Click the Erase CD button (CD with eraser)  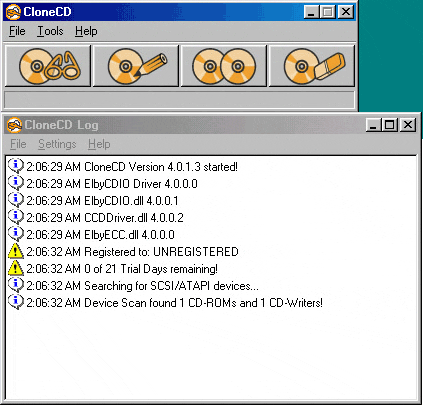tap(312, 66)
